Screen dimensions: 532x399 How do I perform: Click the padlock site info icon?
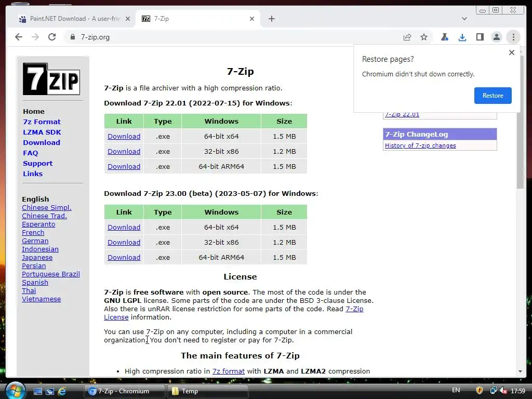(x=72, y=37)
